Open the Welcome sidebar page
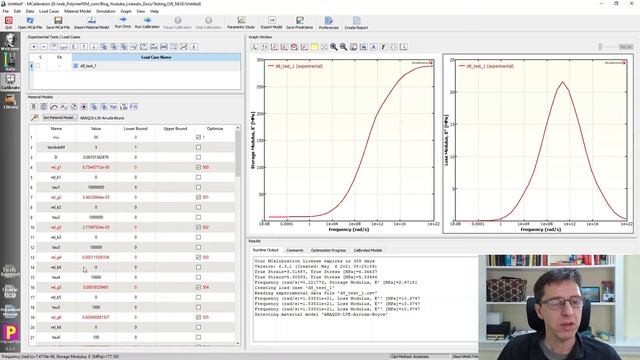This screenshot has width=640, height=360. click(x=10, y=42)
